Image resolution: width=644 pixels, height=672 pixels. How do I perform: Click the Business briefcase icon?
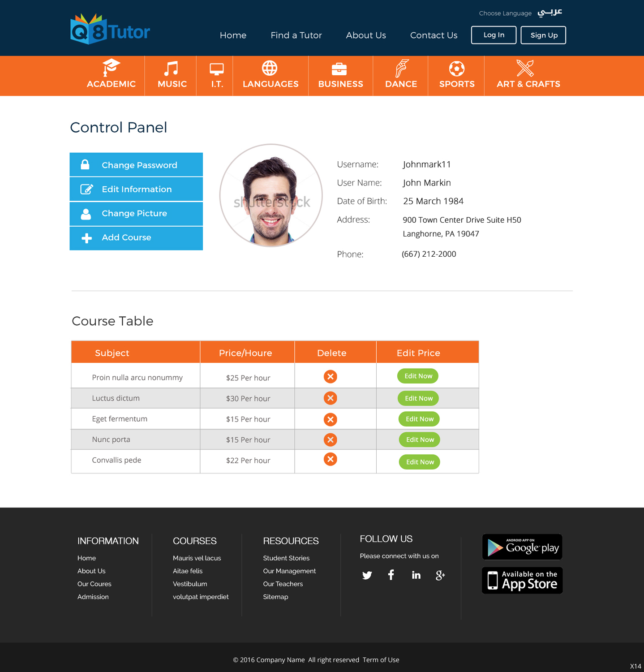(x=340, y=69)
